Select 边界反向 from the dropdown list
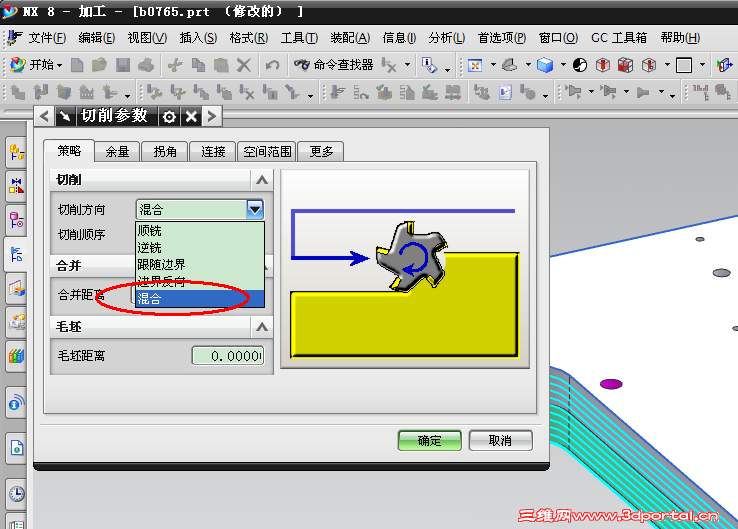The image size is (738, 529). (200, 281)
